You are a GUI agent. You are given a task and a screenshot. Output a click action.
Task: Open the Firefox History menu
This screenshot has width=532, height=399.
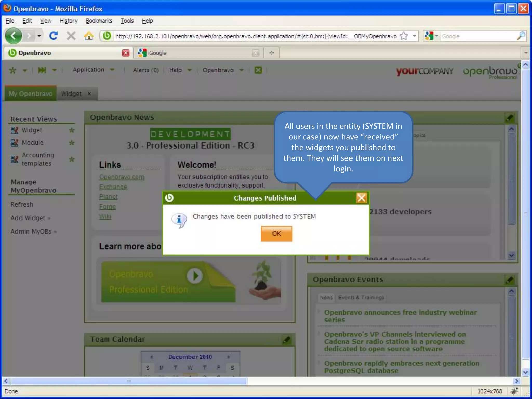68,21
